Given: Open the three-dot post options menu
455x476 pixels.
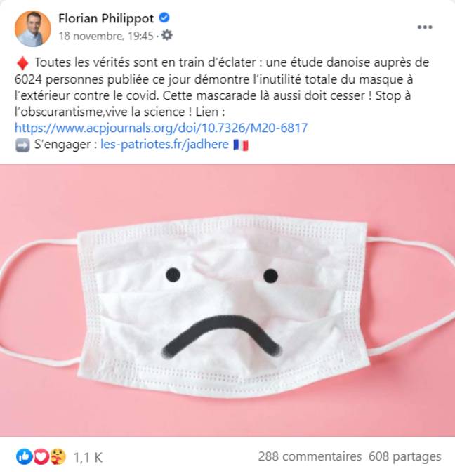Looking at the screenshot, I should pos(425,27).
